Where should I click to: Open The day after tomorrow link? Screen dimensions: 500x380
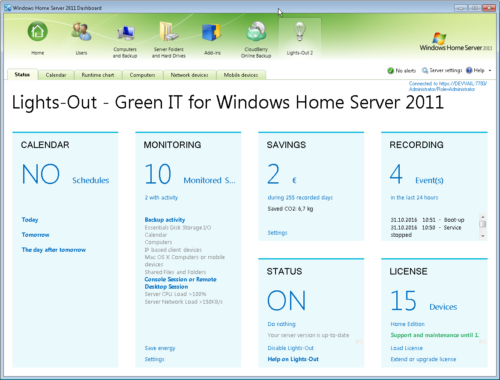click(54, 250)
